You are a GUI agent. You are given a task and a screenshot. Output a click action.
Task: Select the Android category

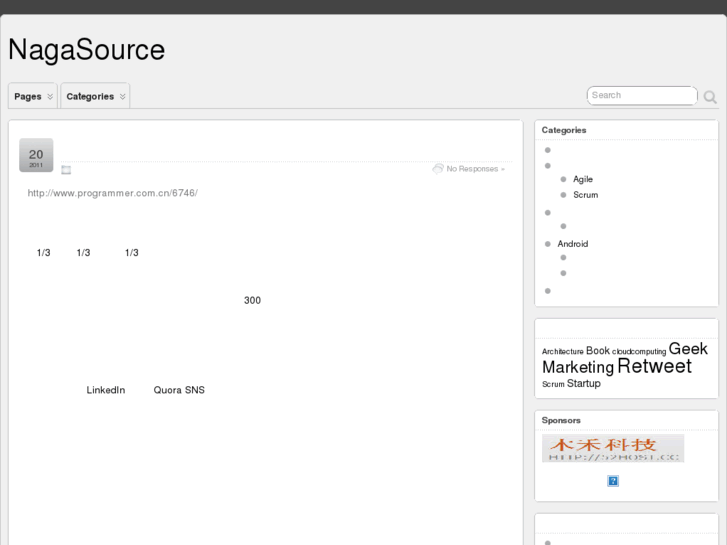tap(572, 244)
